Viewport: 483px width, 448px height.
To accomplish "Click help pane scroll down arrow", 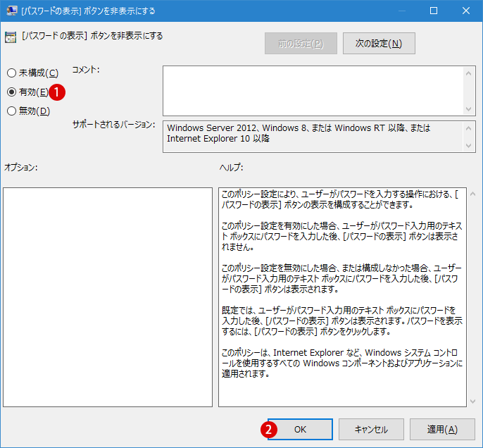I will coord(473,402).
